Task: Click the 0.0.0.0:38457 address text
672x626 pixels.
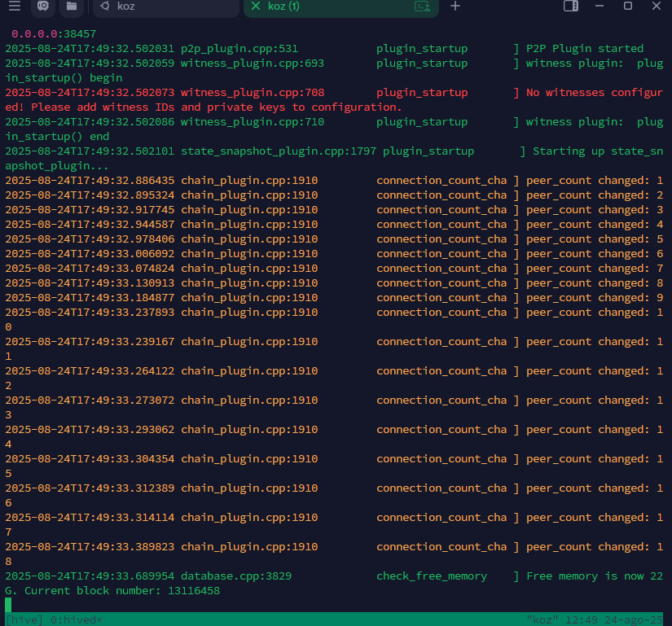Action: [54, 34]
